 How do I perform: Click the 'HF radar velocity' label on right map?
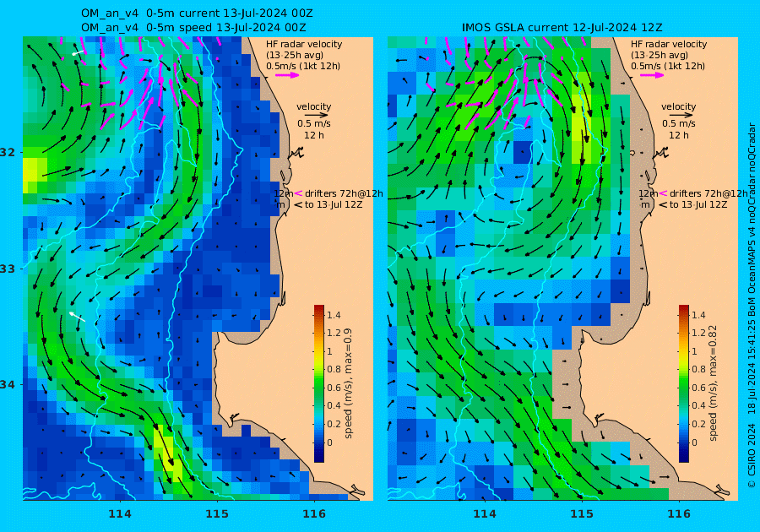tap(669, 44)
